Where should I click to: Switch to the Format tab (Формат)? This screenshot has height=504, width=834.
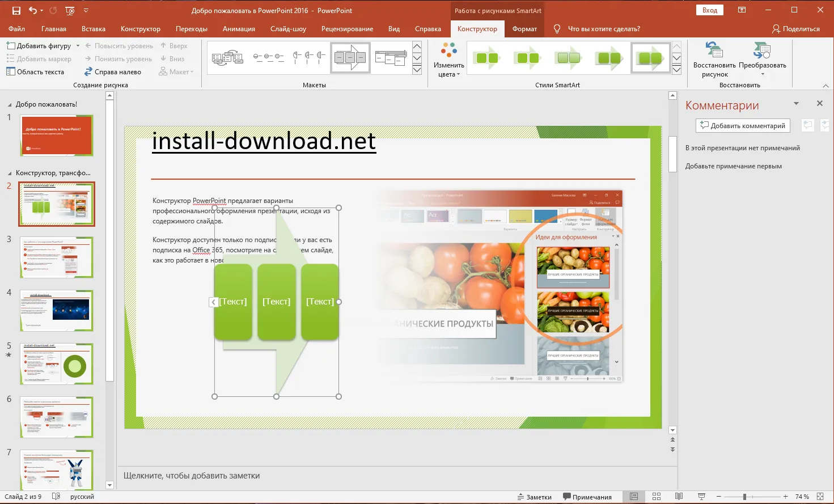(x=524, y=29)
